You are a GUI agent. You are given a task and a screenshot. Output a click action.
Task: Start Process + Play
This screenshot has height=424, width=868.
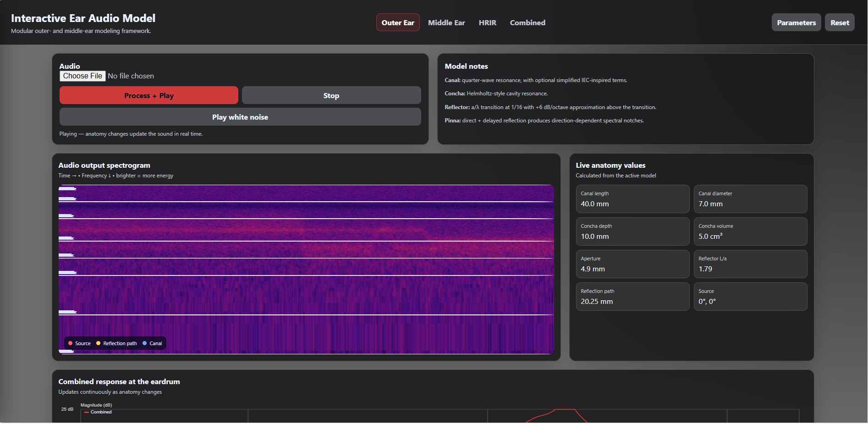tap(149, 95)
